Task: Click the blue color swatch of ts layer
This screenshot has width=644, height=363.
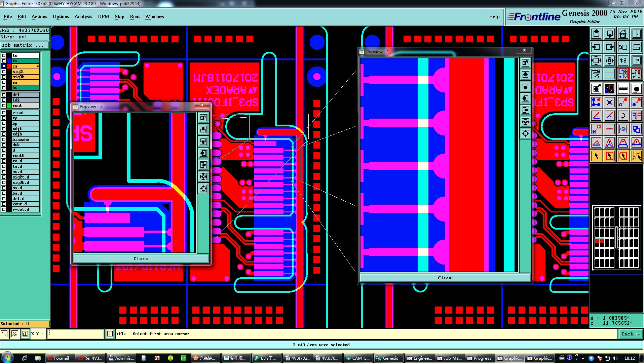Action: click(x=9, y=61)
